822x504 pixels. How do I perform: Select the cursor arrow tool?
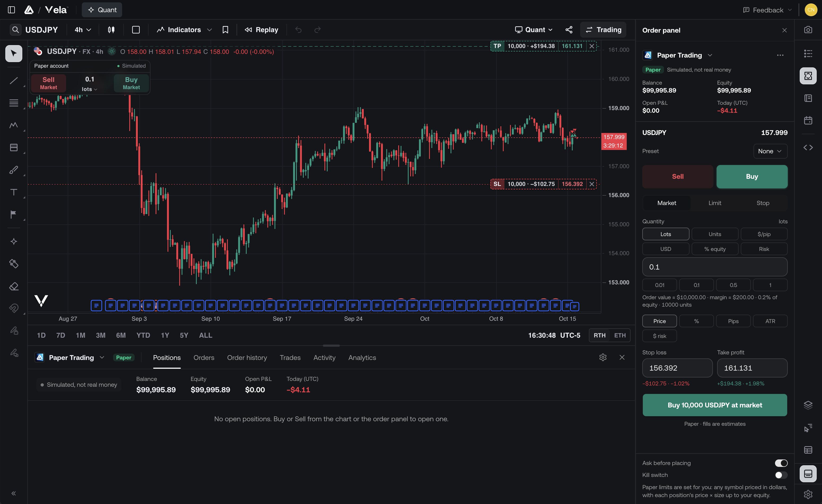click(14, 53)
